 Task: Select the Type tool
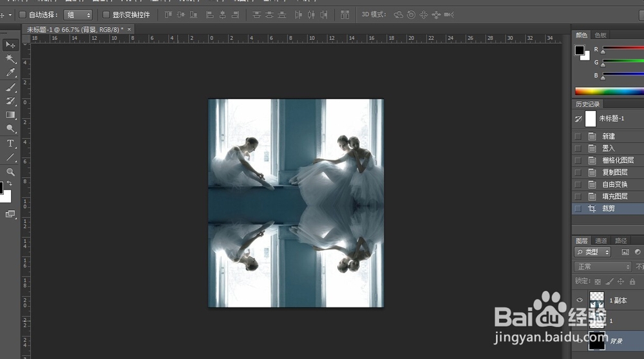click(x=10, y=144)
